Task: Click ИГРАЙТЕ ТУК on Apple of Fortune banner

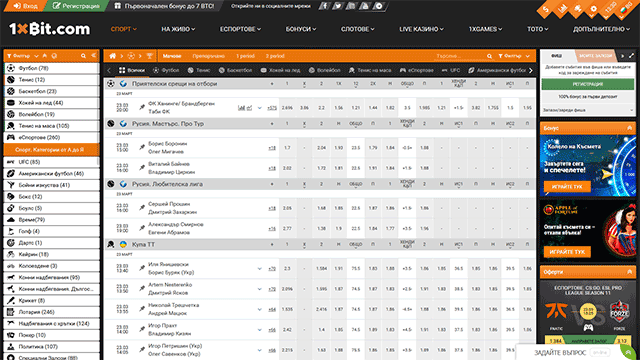Action: [567, 252]
